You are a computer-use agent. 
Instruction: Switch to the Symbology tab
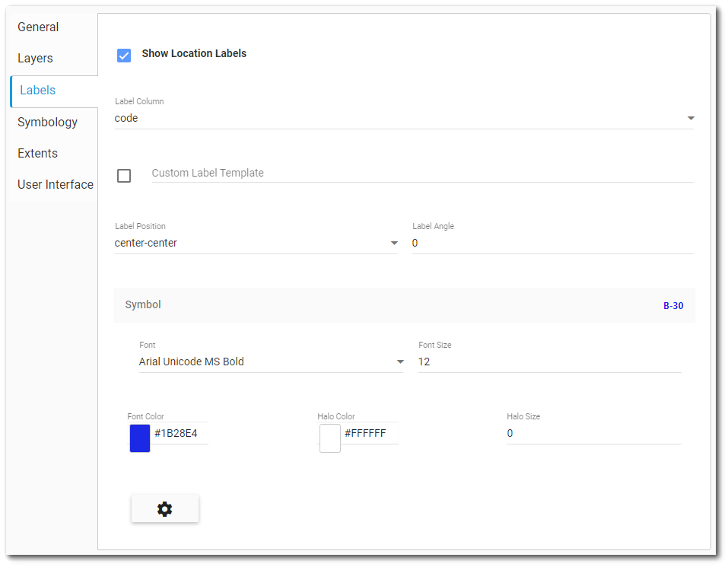click(x=47, y=122)
